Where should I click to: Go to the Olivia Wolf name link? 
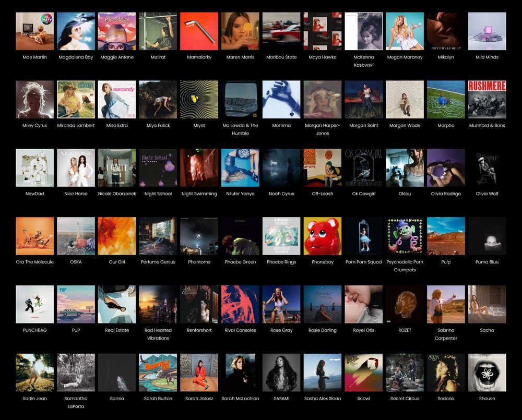(487, 194)
